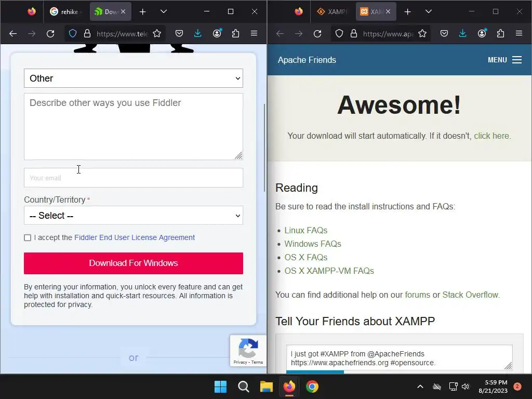This screenshot has width=532, height=399.
Task: Open Extensions puzzle icon in left window
Action: [x=235, y=34]
